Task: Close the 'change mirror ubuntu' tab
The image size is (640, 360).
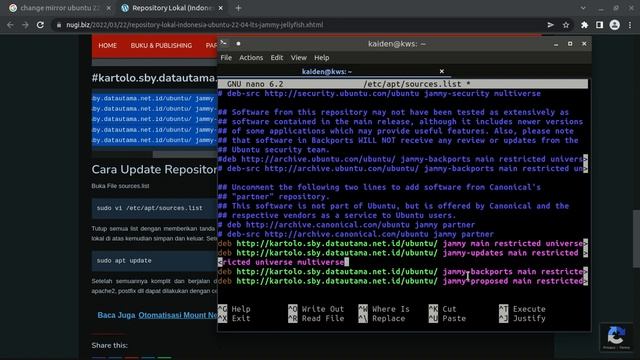Action: (x=108, y=8)
